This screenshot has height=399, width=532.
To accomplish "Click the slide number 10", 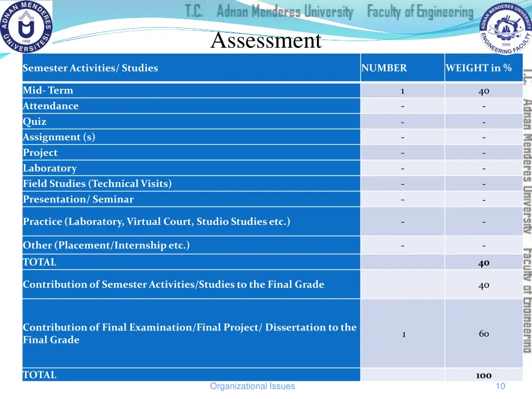I will (500, 386).
